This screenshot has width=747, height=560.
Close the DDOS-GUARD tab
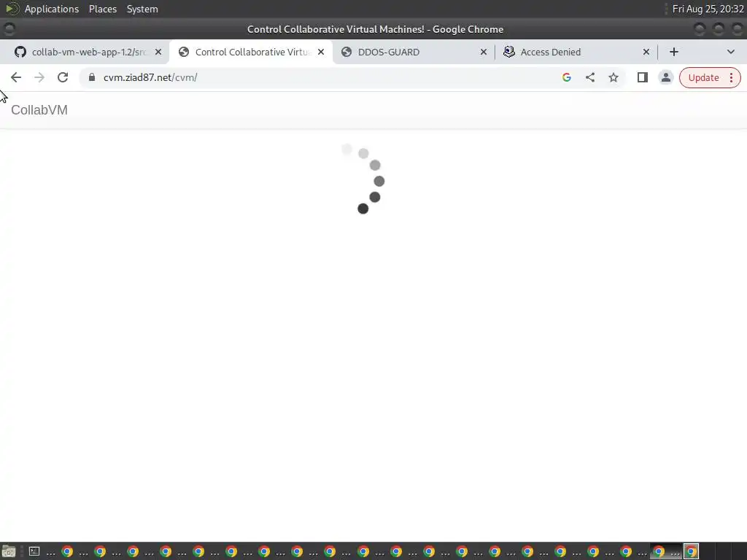484,52
